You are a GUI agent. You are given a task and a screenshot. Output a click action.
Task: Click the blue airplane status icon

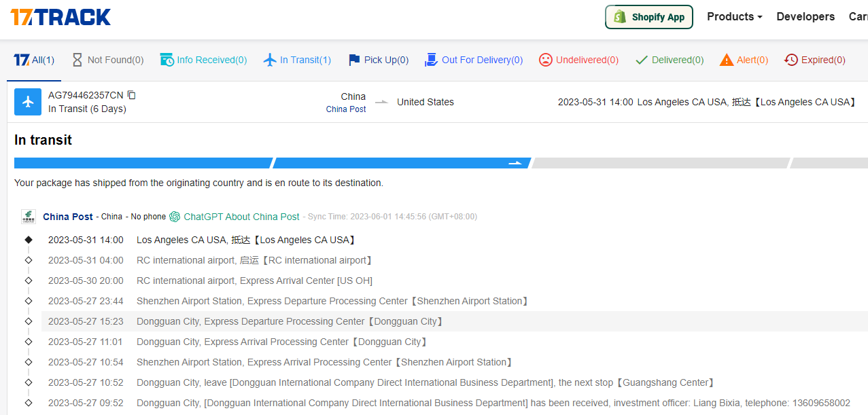click(x=28, y=102)
